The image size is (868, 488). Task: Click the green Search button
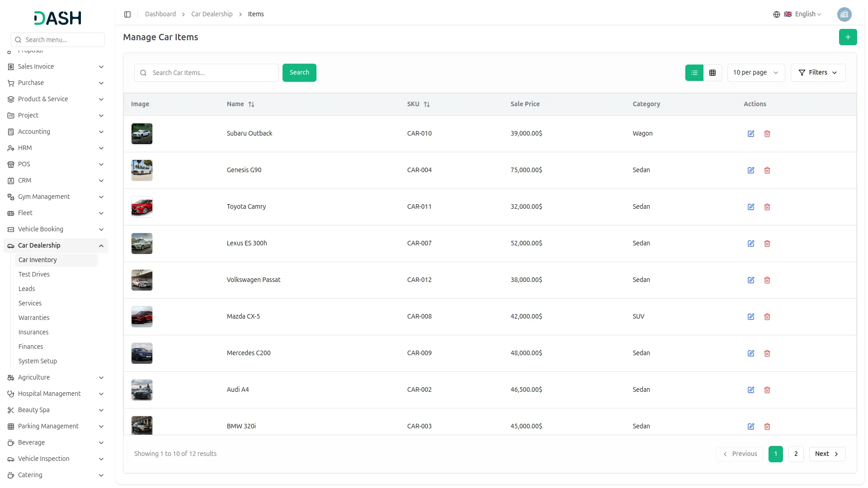(299, 73)
